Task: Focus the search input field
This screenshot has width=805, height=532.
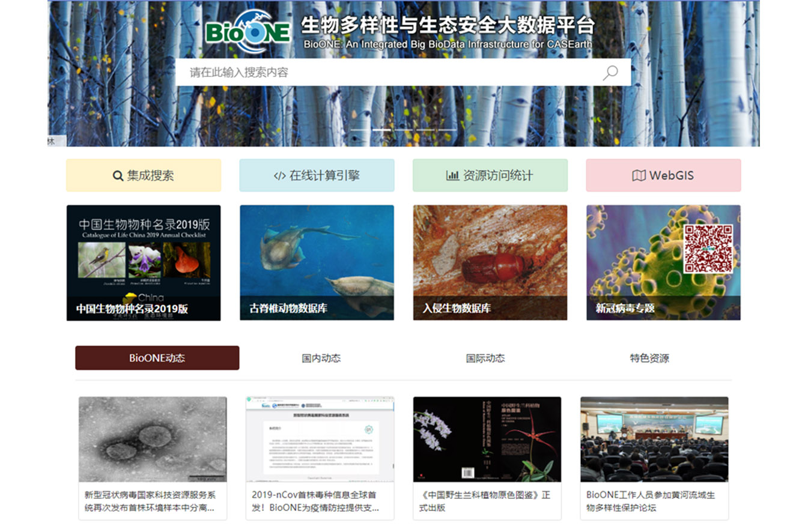Action: click(403, 72)
